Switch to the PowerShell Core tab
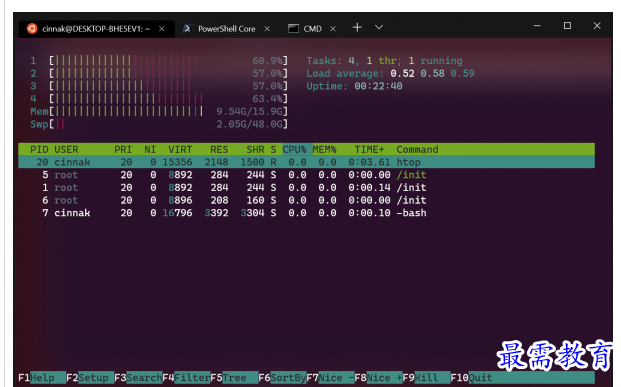621x387 pixels. [227, 29]
